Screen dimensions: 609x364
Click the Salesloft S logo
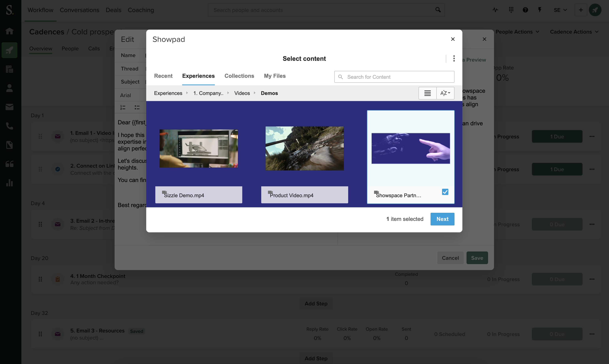tap(9, 10)
